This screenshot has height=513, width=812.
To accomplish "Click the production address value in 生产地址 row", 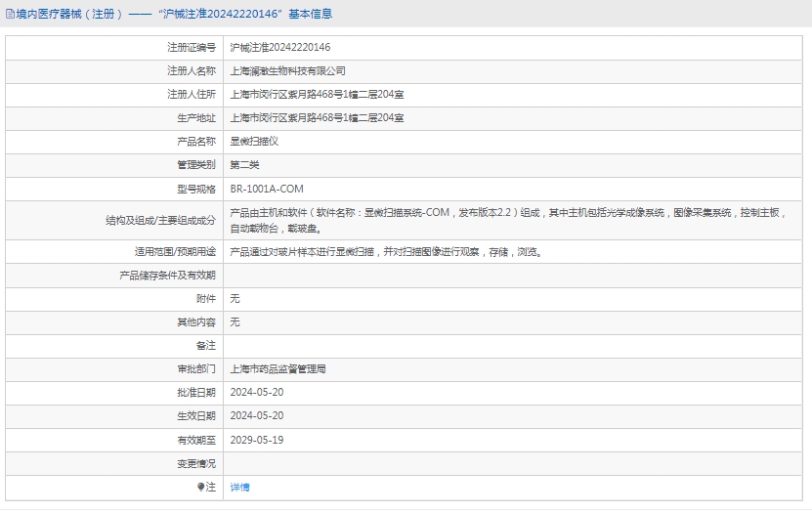I will coord(317,117).
